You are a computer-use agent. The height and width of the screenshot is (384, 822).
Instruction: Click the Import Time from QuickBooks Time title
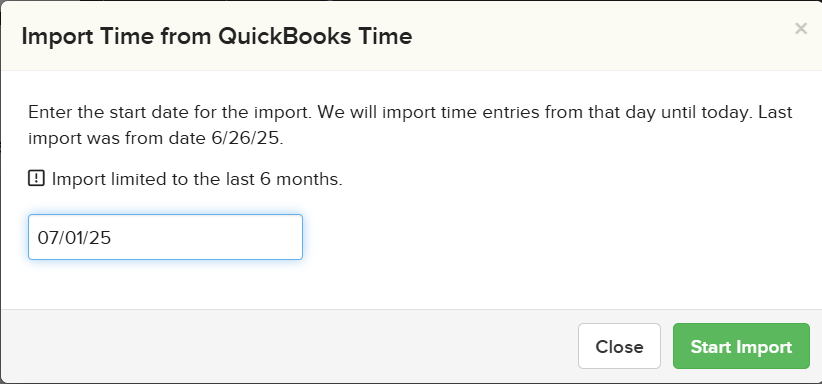[x=217, y=36]
